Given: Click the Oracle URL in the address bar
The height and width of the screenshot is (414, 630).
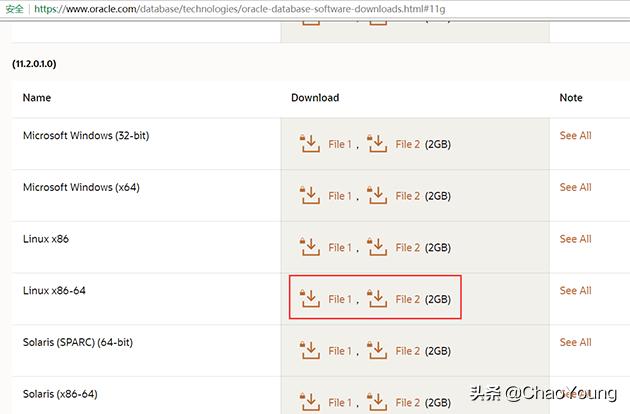Looking at the screenshot, I should [240, 9].
